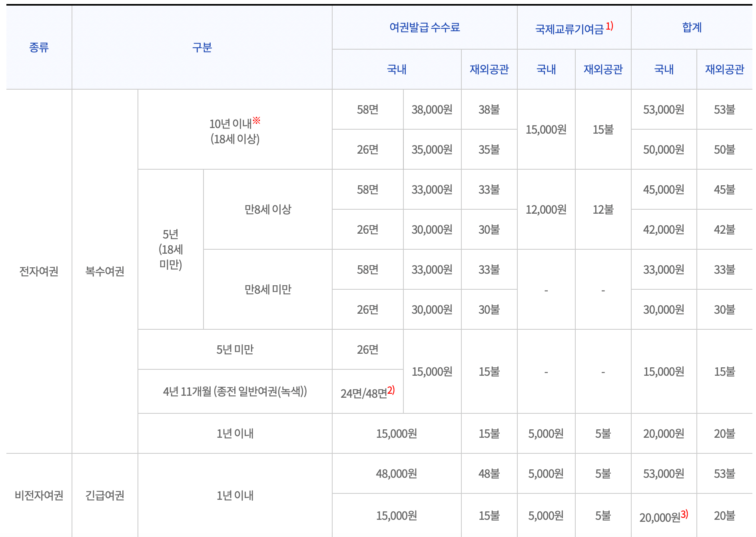This screenshot has height=537, width=756.
Task: Select the 긴급여권 cell
Action: (x=105, y=495)
